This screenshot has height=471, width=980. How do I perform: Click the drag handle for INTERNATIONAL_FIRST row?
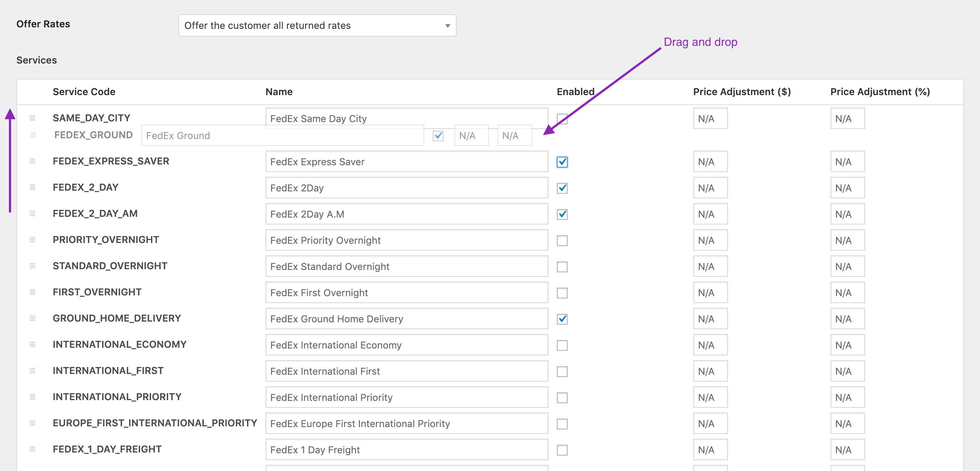tap(32, 371)
